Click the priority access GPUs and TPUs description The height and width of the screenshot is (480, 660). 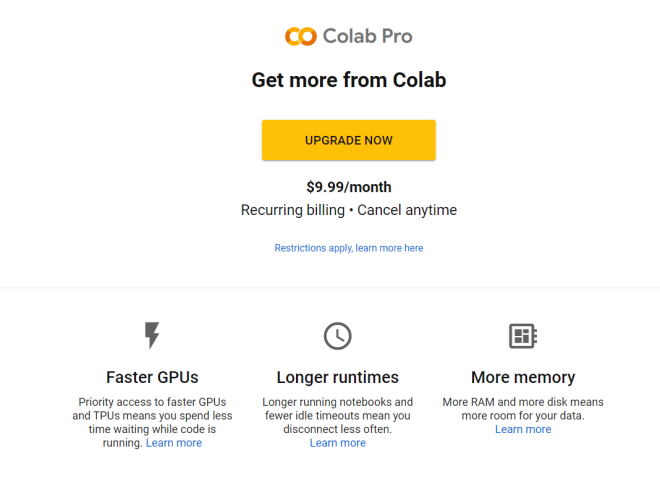coord(152,415)
